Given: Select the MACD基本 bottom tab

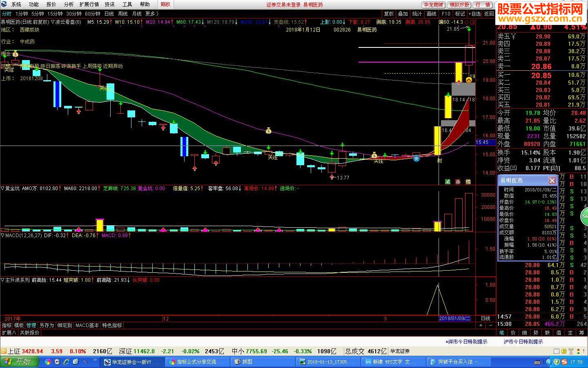Looking at the screenshot, I should coord(87,325).
